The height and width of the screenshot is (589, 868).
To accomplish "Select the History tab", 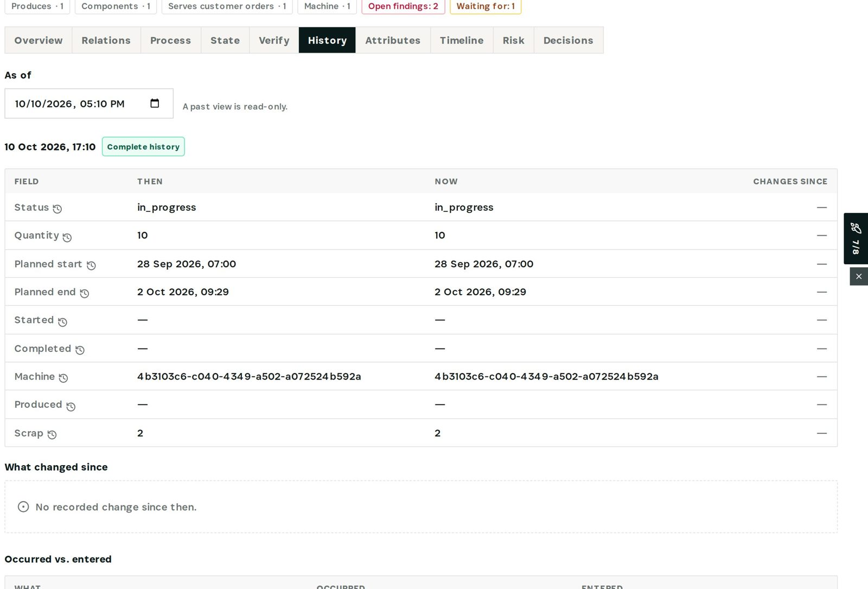I will (327, 40).
